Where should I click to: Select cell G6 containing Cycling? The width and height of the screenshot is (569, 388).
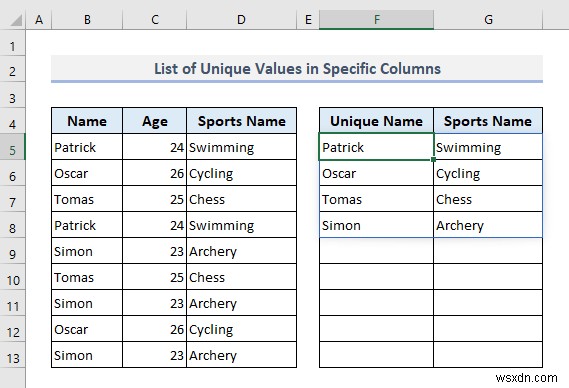click(x=488, y=173)
